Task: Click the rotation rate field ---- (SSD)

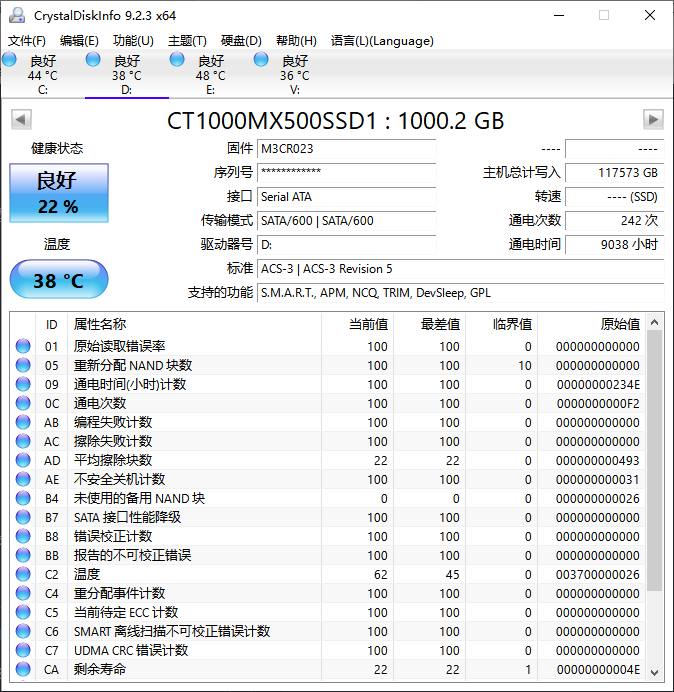Action: pyautogui.click(x=614, y=196)
